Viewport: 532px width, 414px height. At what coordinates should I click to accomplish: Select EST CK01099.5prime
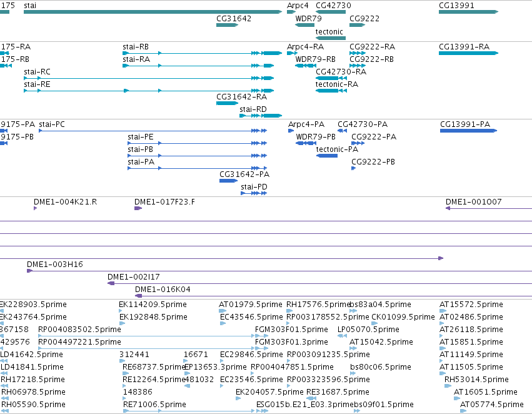(374, 323)
